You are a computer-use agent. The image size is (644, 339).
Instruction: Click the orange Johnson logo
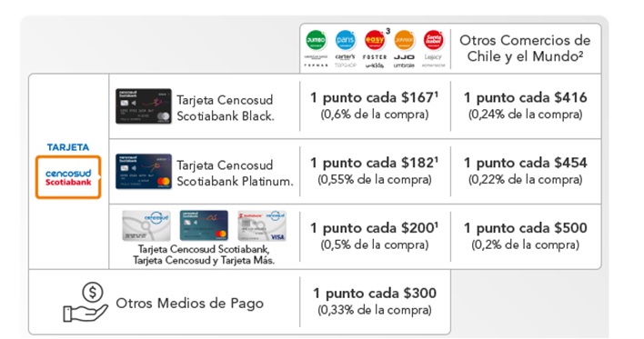[404, 41]
